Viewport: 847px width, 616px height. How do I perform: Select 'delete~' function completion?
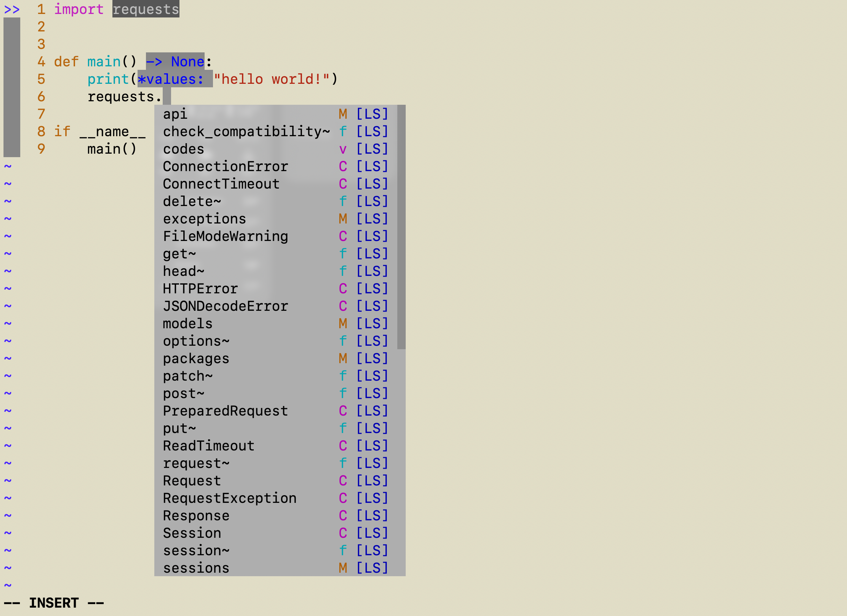275,201
